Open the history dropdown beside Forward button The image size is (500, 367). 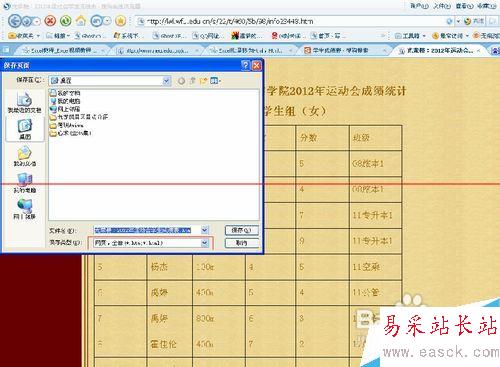(37, 21)
